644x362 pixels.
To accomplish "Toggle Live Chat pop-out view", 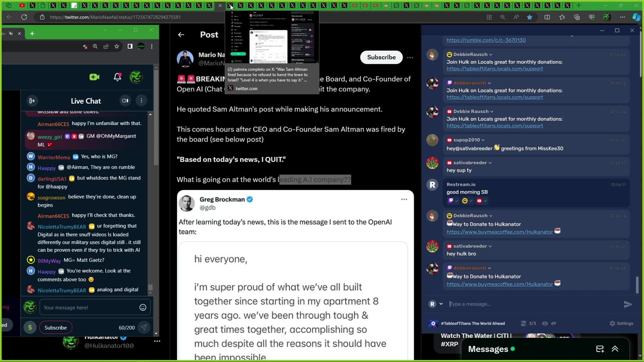I will pos(125,101).
